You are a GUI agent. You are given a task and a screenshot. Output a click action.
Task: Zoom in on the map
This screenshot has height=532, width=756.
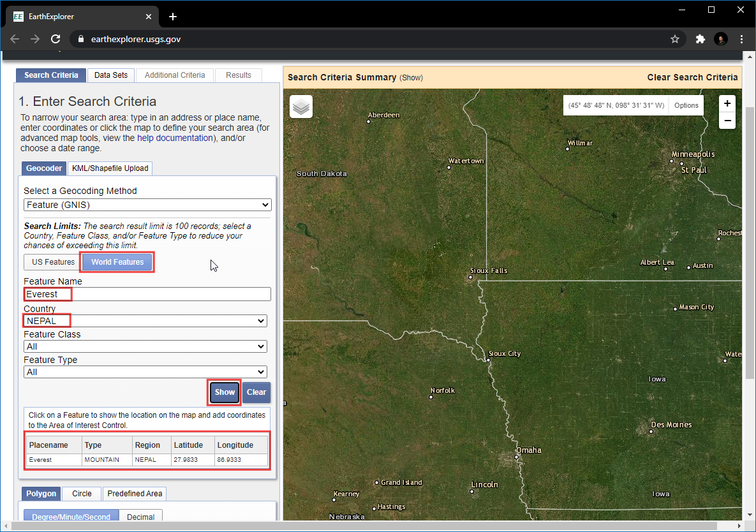(x=727, y=103)
